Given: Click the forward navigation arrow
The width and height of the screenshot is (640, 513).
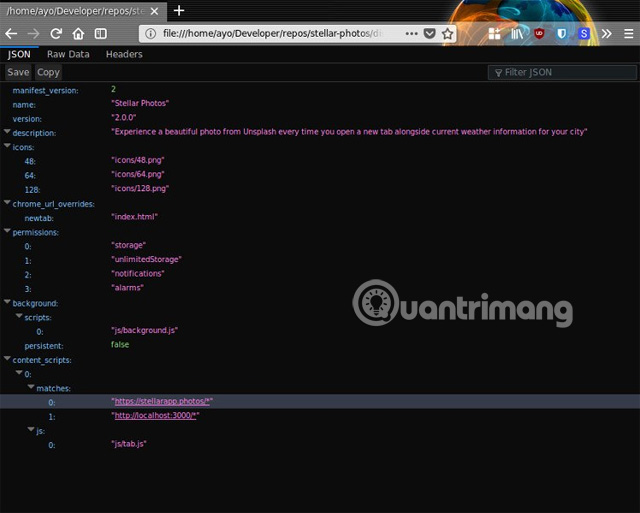Looking at the screenshot, I should 33,33.
